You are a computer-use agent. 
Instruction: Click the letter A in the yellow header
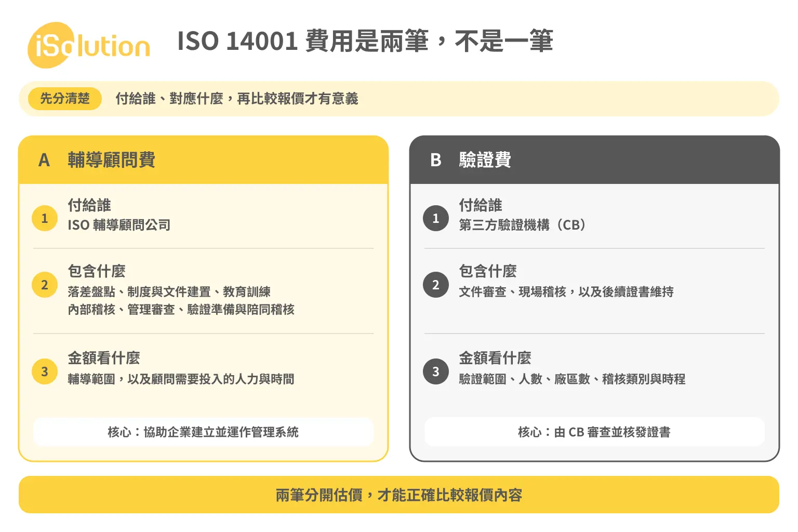point(44,160)
